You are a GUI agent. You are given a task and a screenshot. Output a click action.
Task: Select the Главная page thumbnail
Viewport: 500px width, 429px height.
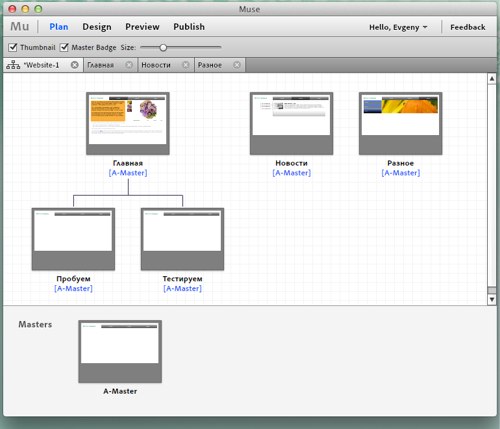[x=128, y=123]
